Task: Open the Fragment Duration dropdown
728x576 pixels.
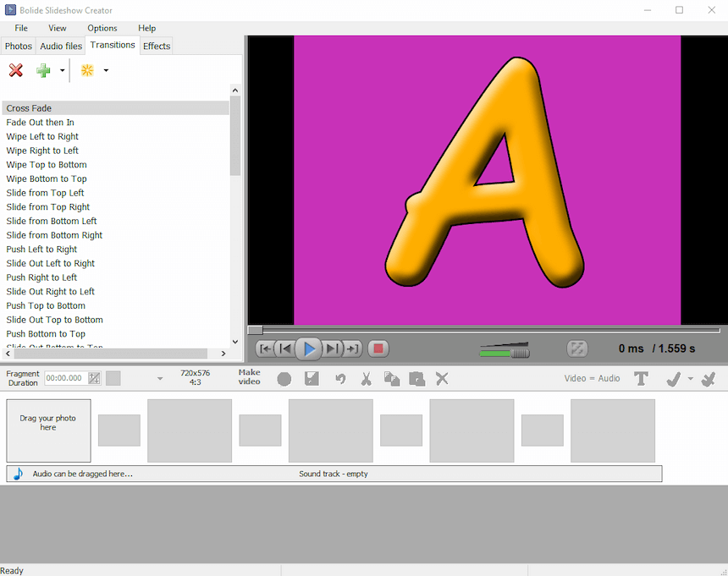Action: 160,378
